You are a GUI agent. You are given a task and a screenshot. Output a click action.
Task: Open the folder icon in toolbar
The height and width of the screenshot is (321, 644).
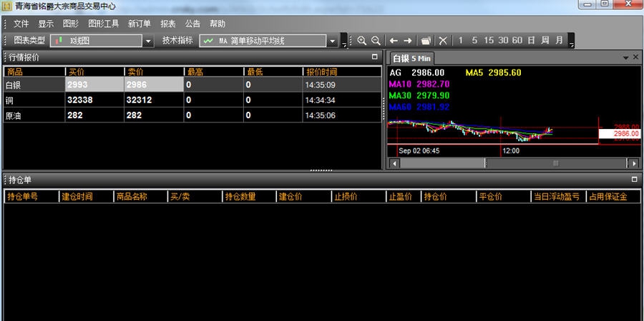(x=426, y=41)
